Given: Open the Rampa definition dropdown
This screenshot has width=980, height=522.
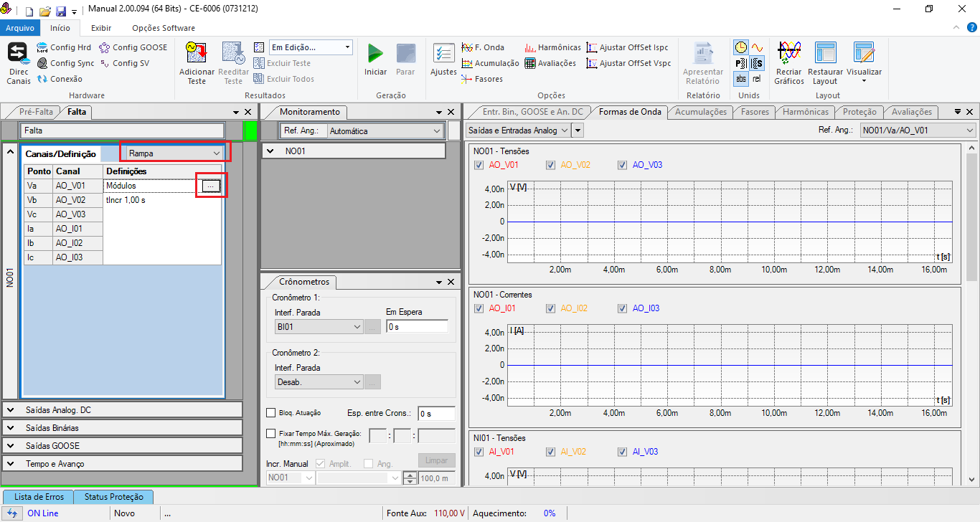Looking at the screenshot, I should 174,153.
